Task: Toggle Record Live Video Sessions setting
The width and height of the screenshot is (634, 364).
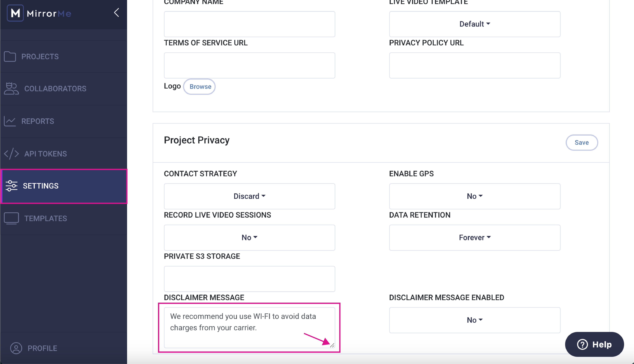Action: click(x=249, y=237)
